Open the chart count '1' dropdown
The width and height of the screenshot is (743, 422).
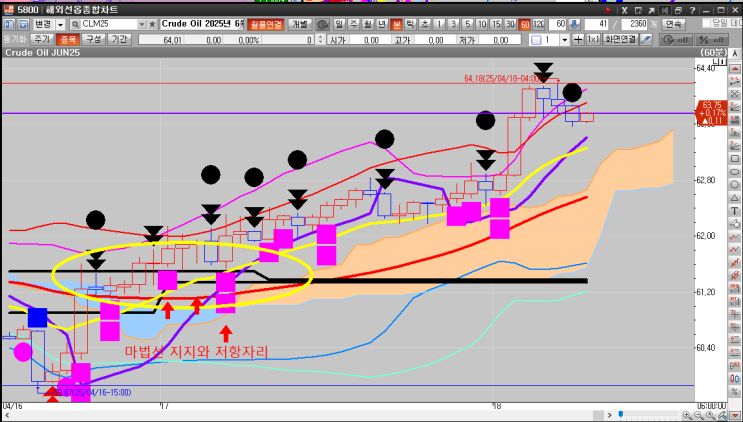[564, 40]
